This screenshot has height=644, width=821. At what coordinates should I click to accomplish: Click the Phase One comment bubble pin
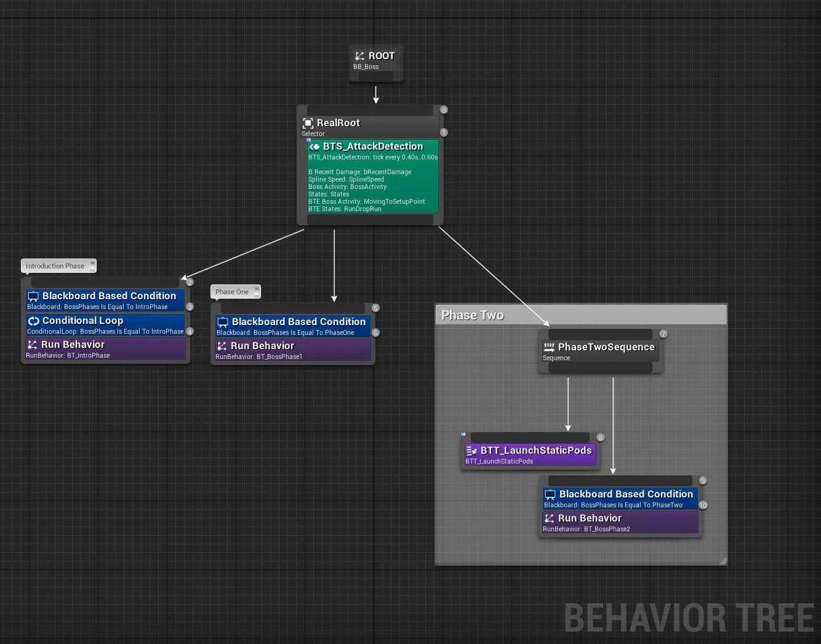pos(257,289)
